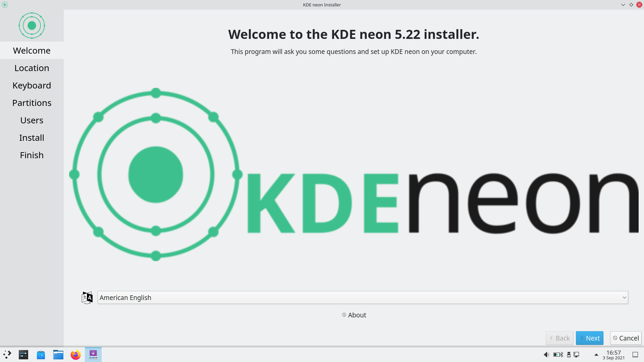Select the Partitions step in sidebar
Image resolution: width=644 pixels, height=362 pixels.
pos(32,103)
